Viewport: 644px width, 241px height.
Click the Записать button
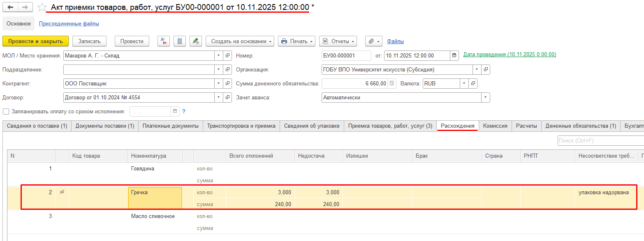[x=89, y=41]
